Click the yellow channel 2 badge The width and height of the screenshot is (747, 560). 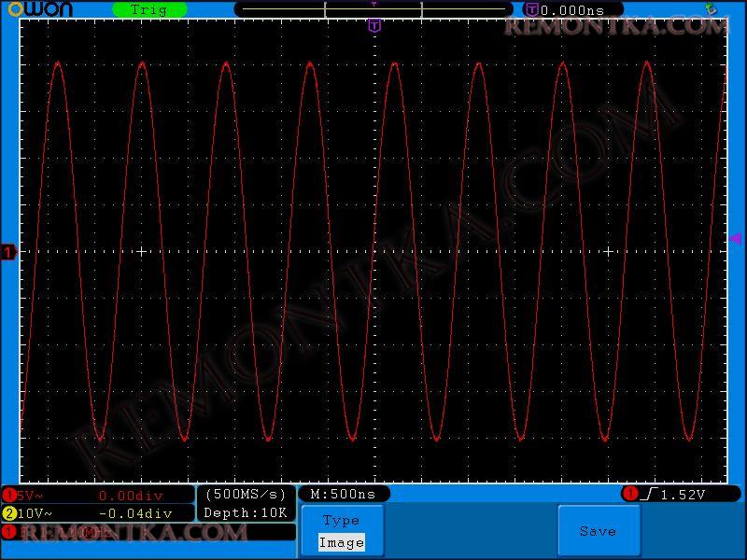pos(9,513)
